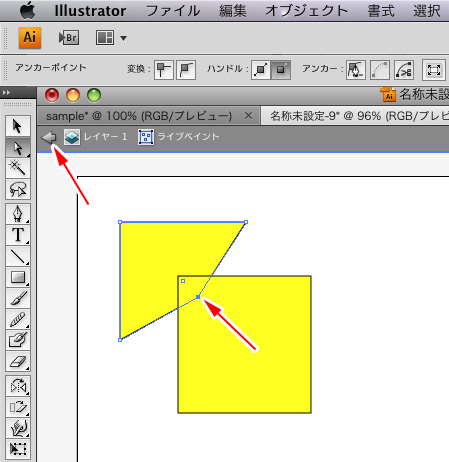
Task: Click the selected anchor point on path
Action: click(198, 297)
